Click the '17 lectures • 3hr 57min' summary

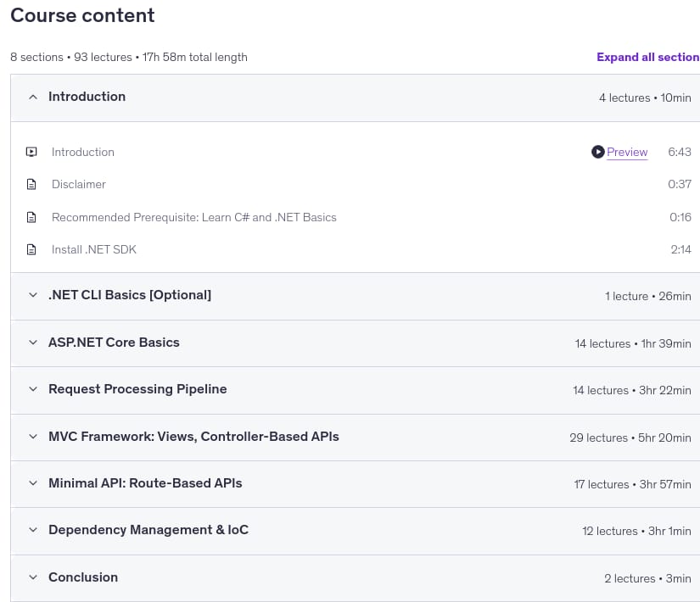(633, 484)
